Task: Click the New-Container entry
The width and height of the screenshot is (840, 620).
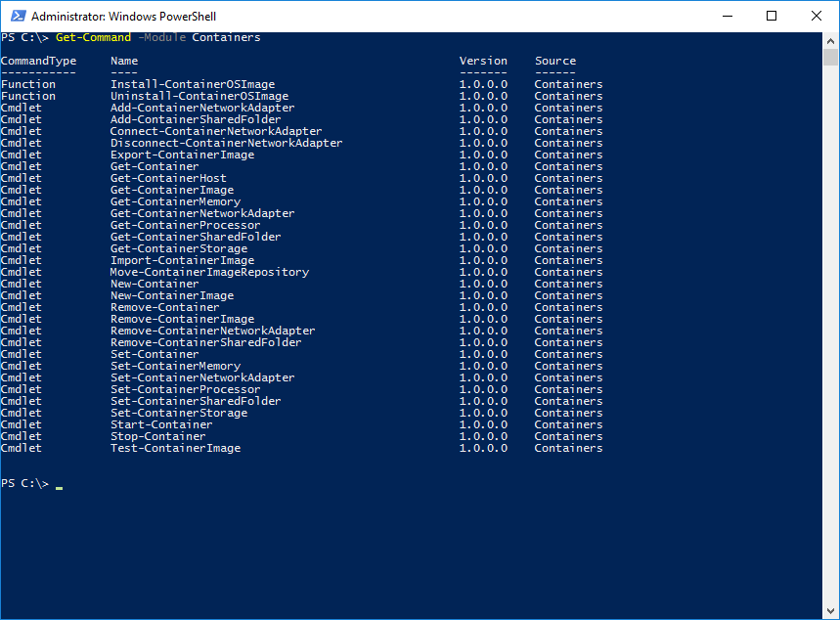Action: [x=155, y=284]
